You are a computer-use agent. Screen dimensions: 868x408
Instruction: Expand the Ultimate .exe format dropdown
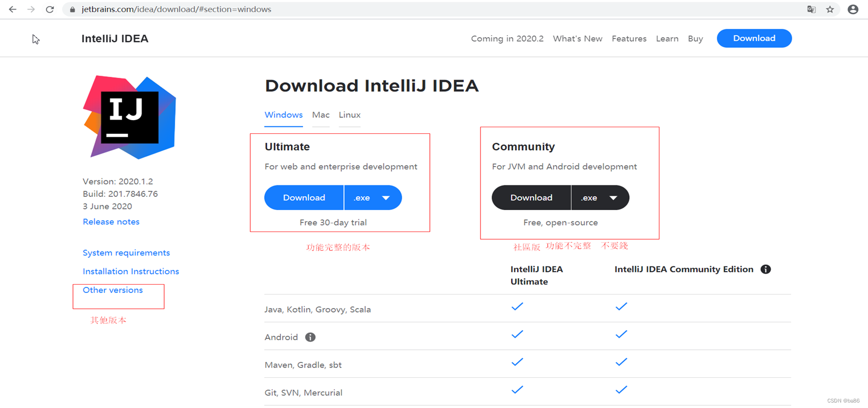coord(373,197)
